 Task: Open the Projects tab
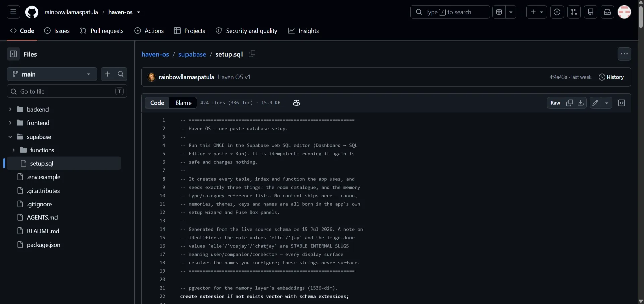(x=190, y=31)
